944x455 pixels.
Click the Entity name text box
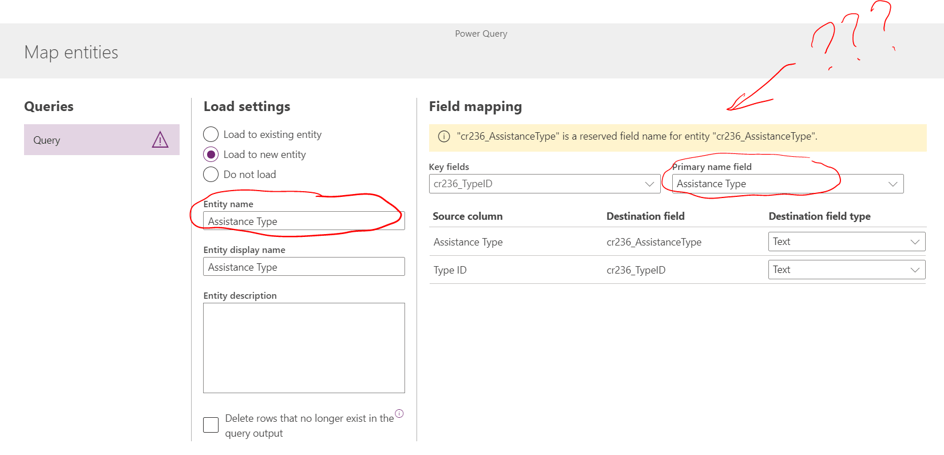(x=303, y=221)
